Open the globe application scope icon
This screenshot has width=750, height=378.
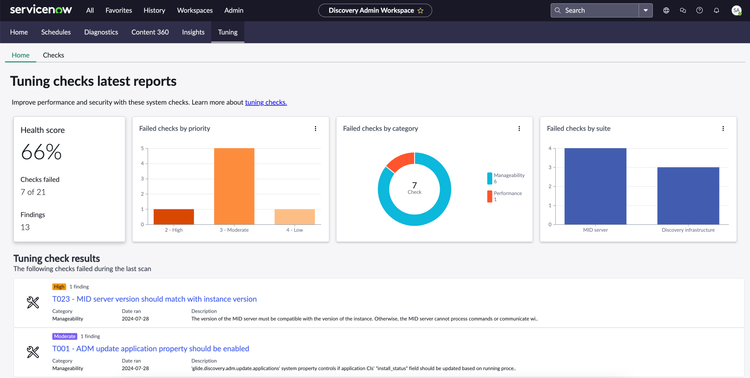coord(666,11)
